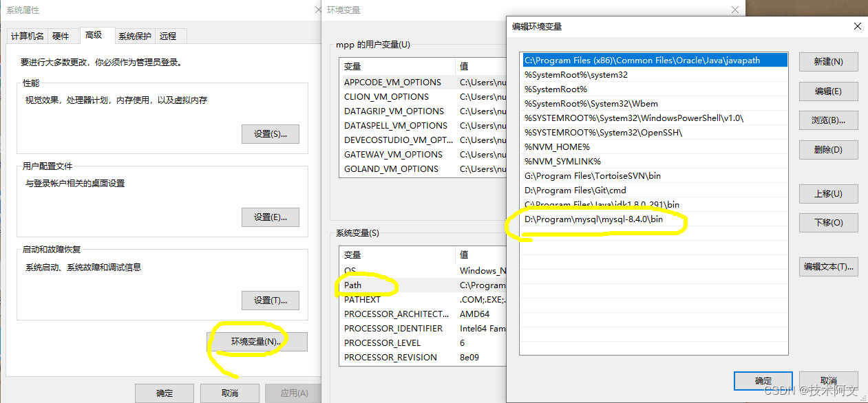The height and width of the screenshot is (403, 868).
Task: Switch to the 硬件 tab
Action: coord(61,36)
